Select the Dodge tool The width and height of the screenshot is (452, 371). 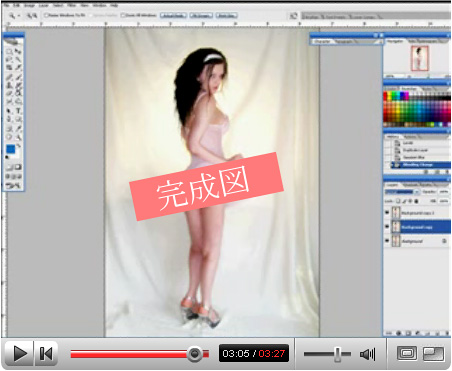(18, 102)
